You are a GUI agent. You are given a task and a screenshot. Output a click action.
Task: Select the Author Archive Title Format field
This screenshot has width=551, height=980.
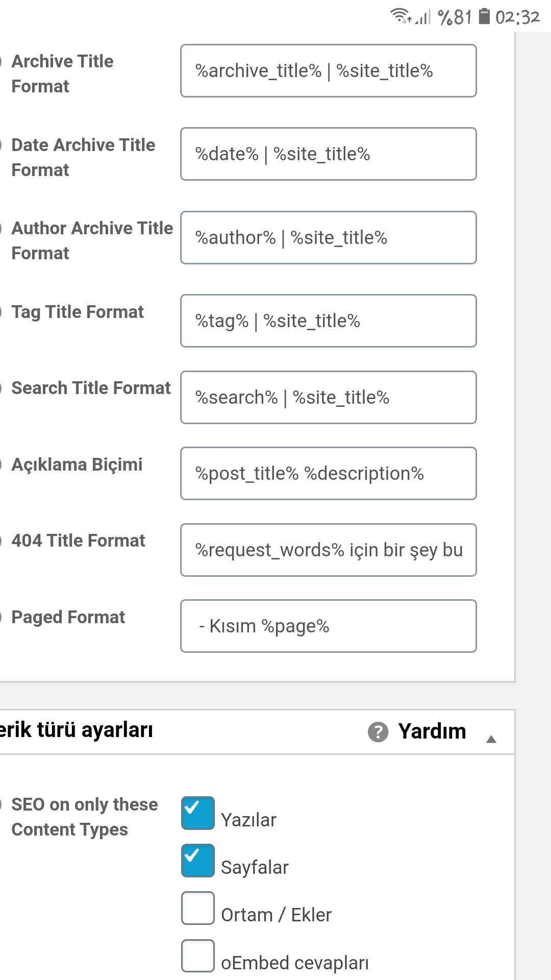(329, 238)
